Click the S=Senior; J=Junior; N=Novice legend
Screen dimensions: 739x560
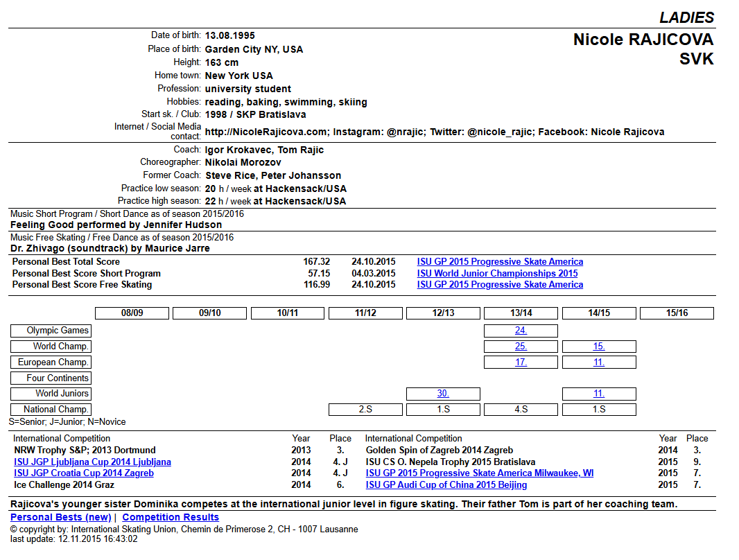[x=67, y=421]
